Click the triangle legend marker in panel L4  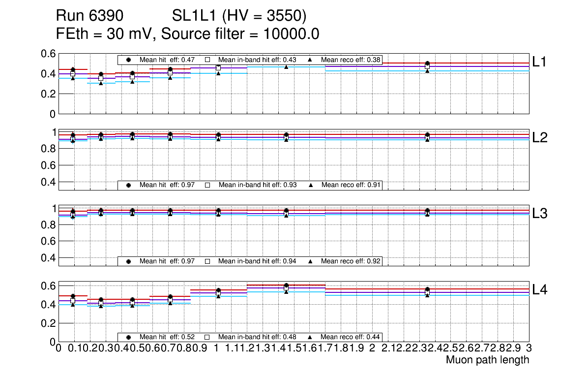click(311, 337)
